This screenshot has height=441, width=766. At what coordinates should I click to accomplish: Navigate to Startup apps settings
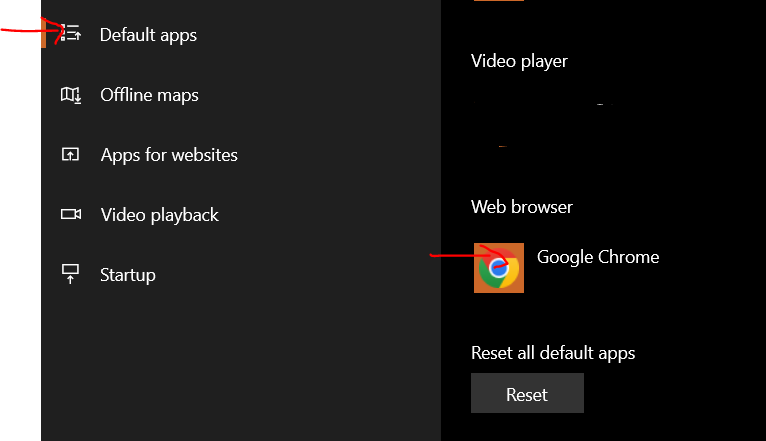[127, 275]
